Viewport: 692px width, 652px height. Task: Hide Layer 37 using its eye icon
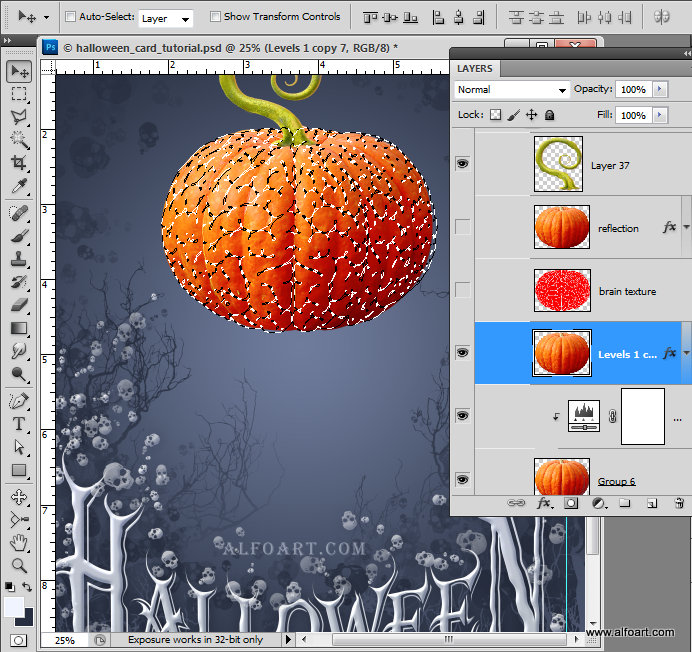click(x=462, y=164)
